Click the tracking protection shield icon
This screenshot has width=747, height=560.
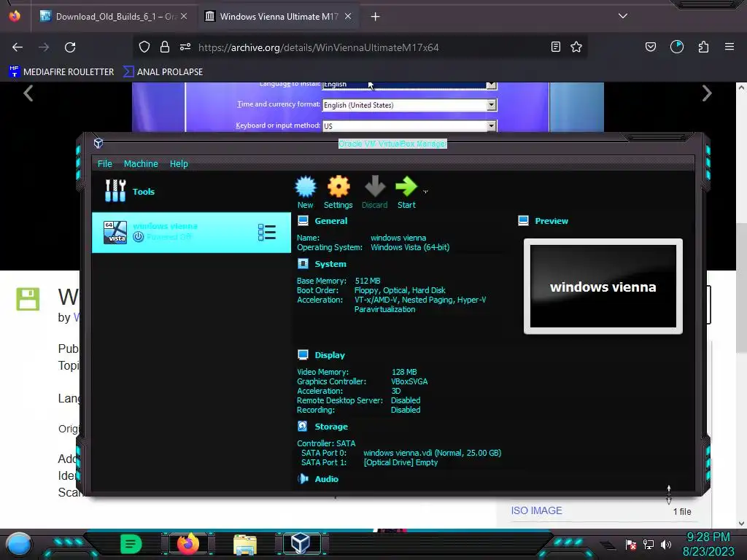pos(144,47)
